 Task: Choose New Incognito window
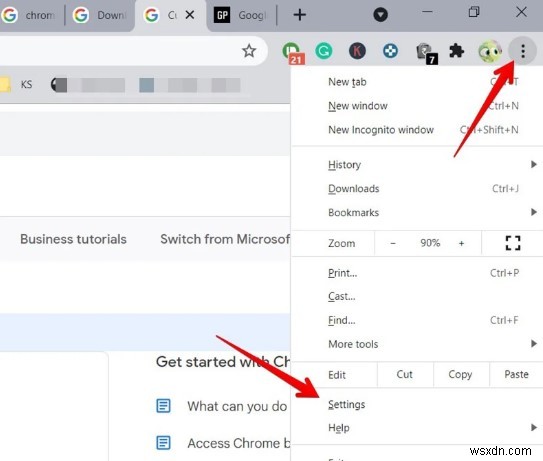[417, 130]
